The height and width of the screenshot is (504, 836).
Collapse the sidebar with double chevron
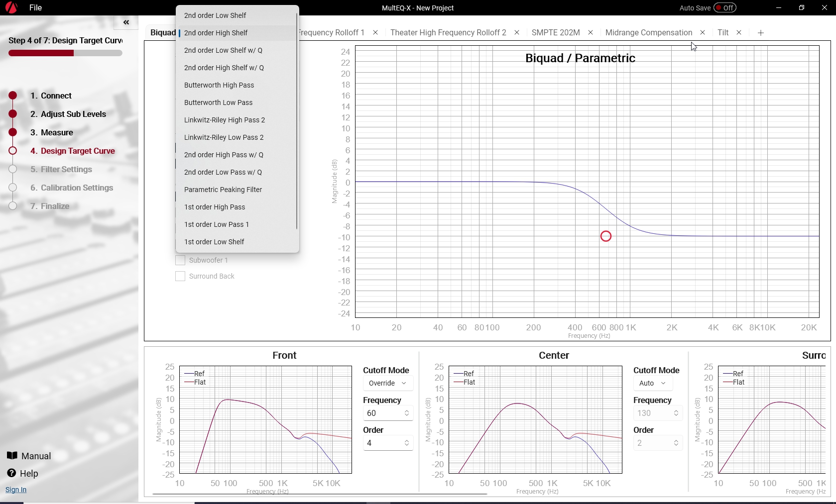point(126,22)
